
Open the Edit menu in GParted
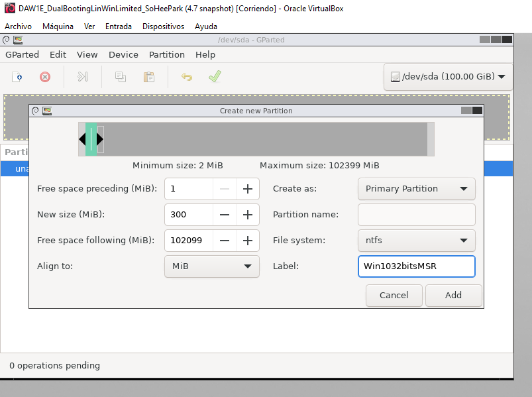[x=58, y=54]
